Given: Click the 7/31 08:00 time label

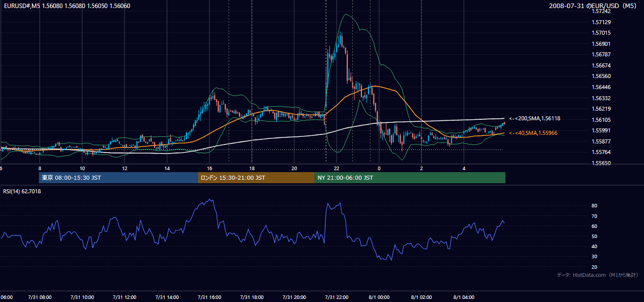Looking at the screenshot, I should click(x=39, y=297).
